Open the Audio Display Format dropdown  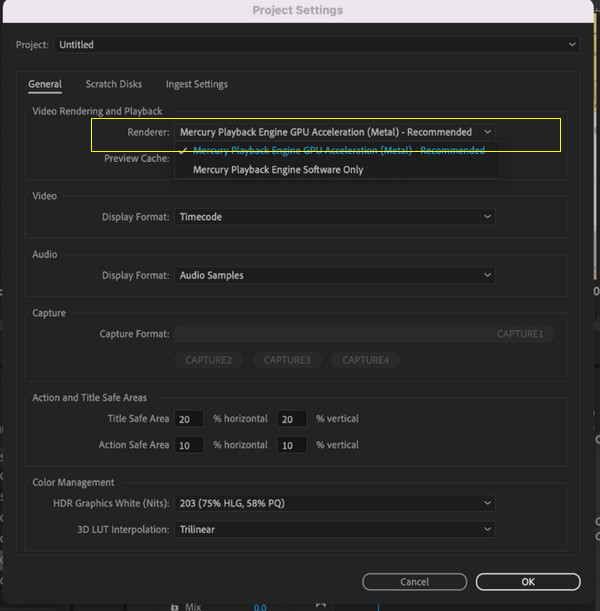click(x=335, y=275)
